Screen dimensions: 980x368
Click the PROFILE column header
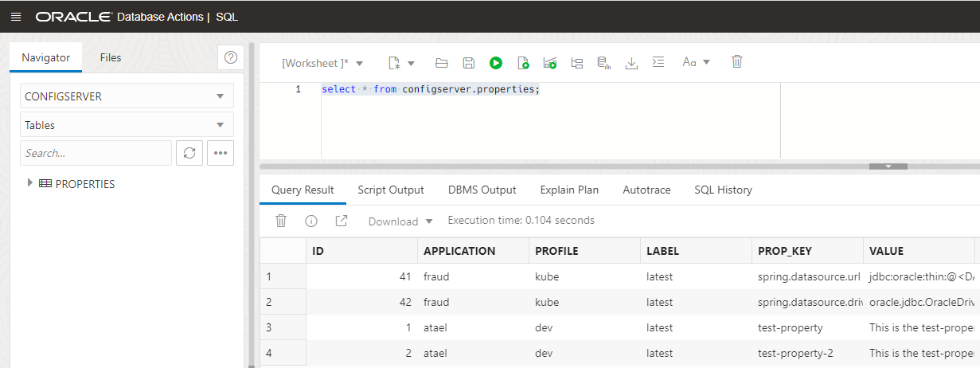585,251
